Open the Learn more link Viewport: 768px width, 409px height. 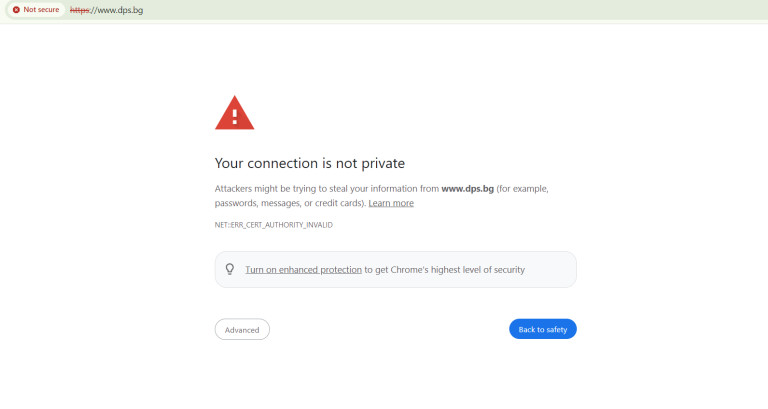click(x=391, y=203)
